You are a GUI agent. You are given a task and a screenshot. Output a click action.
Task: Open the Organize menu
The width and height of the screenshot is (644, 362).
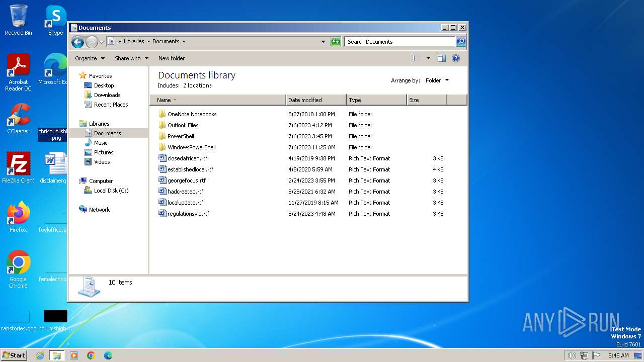90,58
